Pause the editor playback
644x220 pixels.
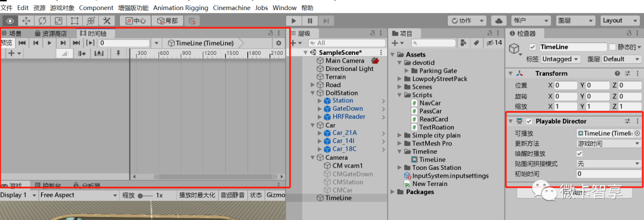[x=309, y=20]
